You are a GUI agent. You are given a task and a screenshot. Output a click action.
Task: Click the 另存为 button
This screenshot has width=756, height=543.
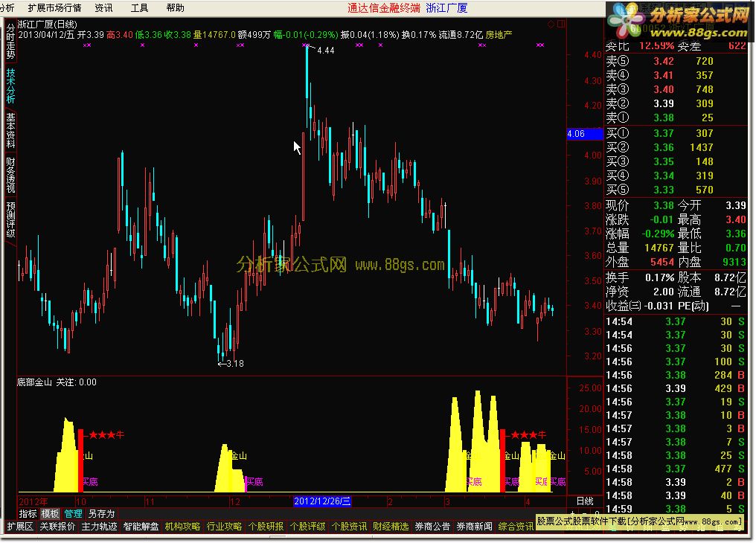pos(101,513)
